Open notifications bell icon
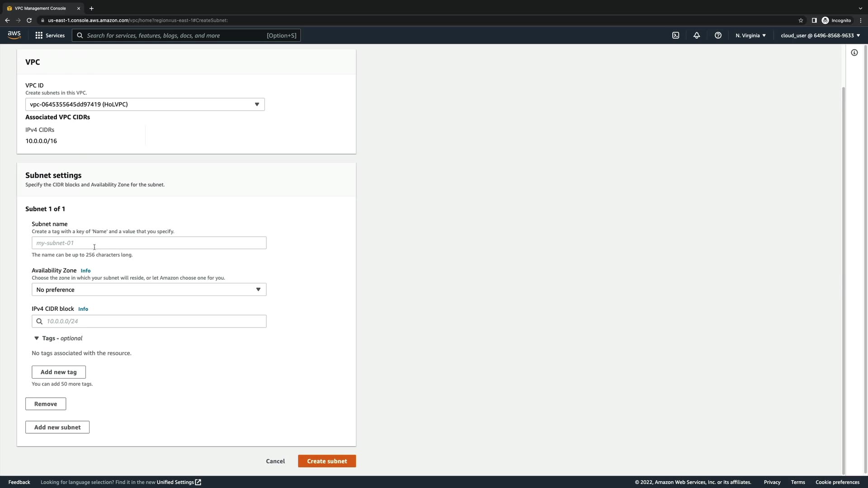The width and height of the screenshot is (868, 488). tap(697, 35)
